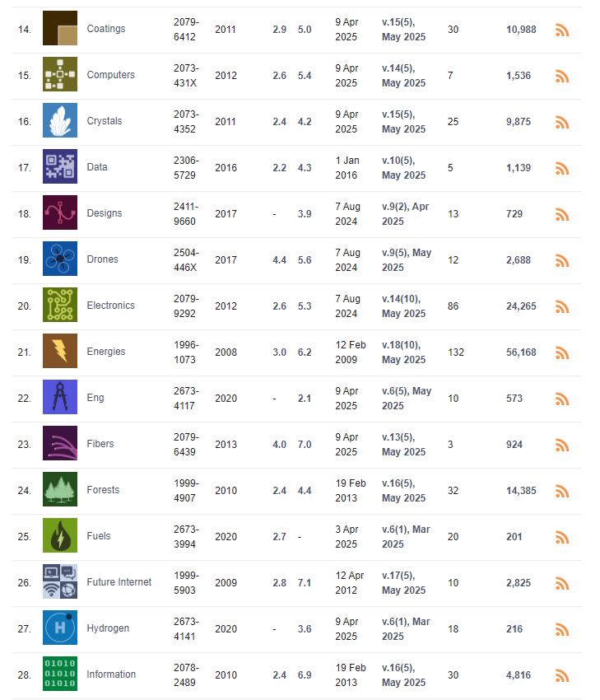The image size is (600, 700).
Task: Open latest issue v.14(10) of Electronics
Action: click(404, 306)
